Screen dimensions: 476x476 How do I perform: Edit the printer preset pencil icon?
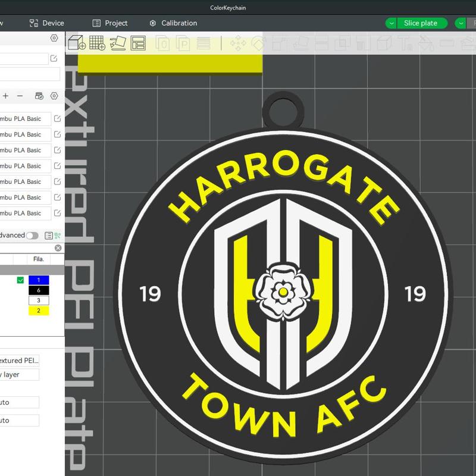pyautogui.click(x=54, y=58)
